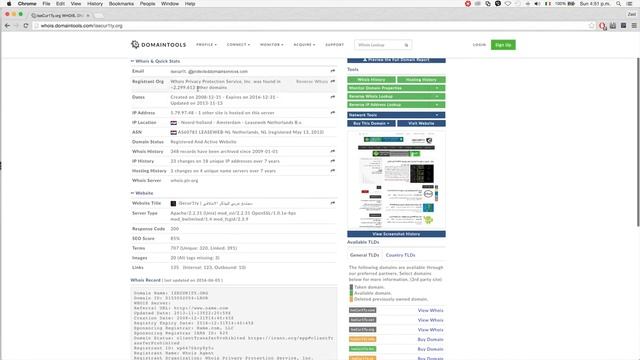Open the Monitor dropdown menu
The width and height of the screenshot is (640, 360).
271,44
